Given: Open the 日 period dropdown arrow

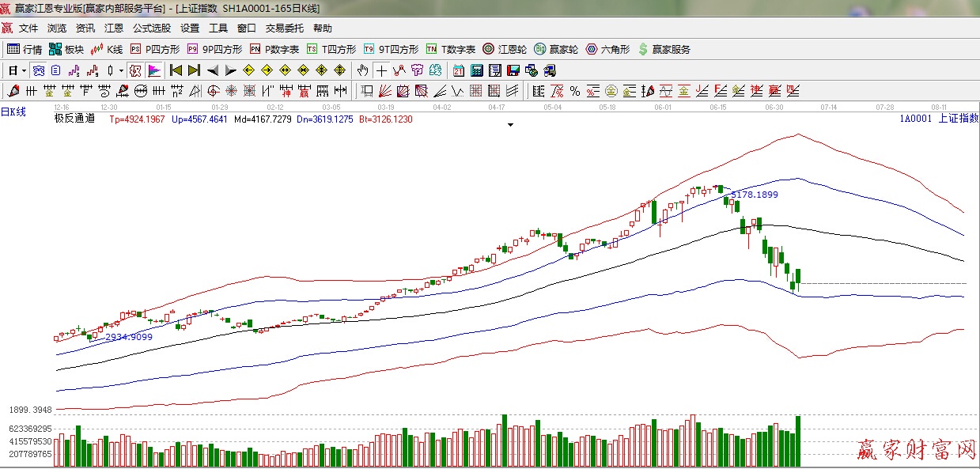Looking at the screenshot, I should tap(25, 70).
